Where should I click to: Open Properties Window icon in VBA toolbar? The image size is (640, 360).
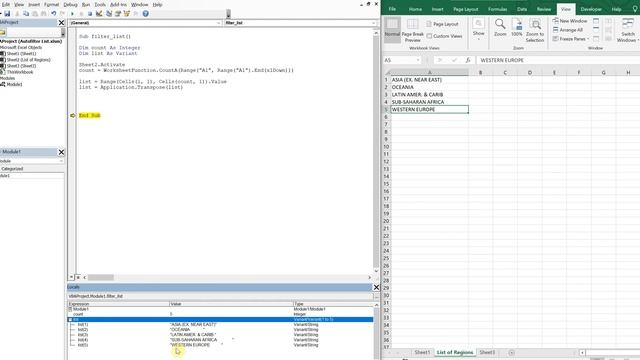pos(118,14)
